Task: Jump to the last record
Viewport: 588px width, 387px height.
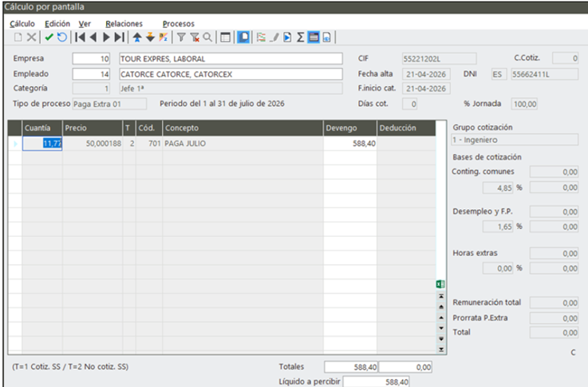Action: pos(119,38)
